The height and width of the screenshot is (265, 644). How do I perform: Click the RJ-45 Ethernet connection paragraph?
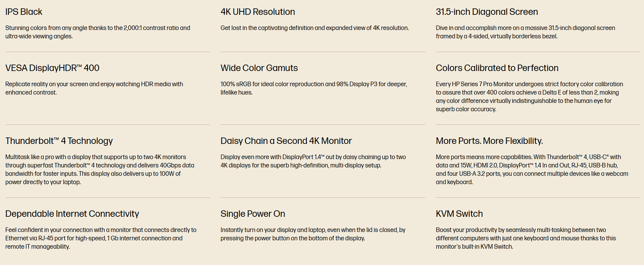click(101, 238)
